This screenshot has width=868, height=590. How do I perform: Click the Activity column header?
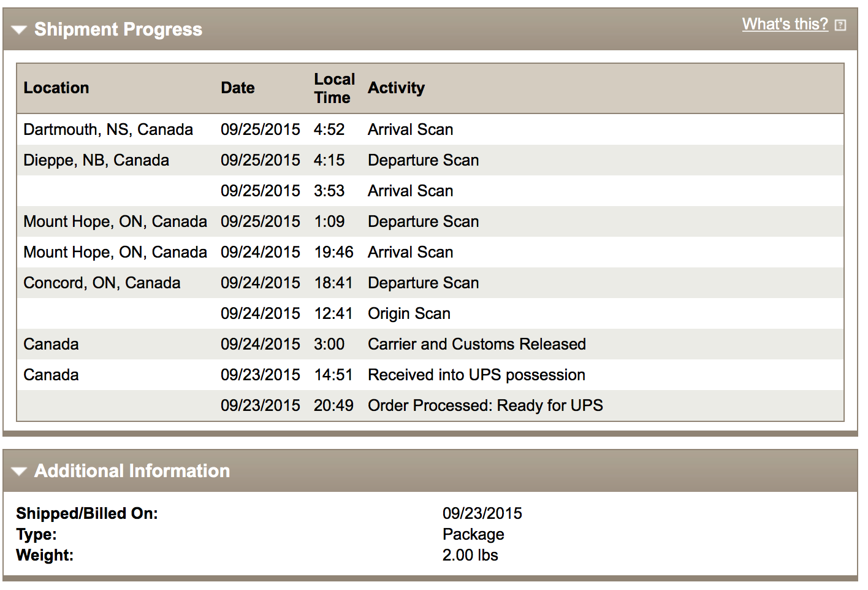point(396,88)
